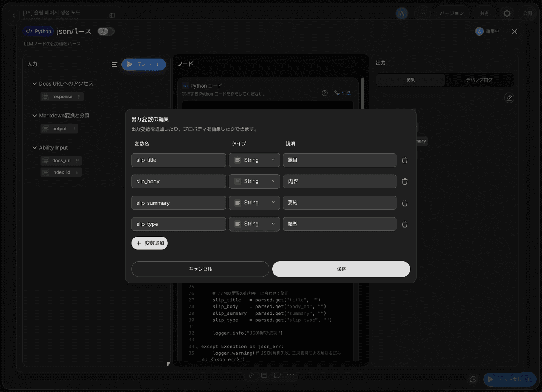The height and width of the screenshot is (392, 542).
Task: Open the バージョン version menu
Action: pyautogui.click(x=452, y=13)
